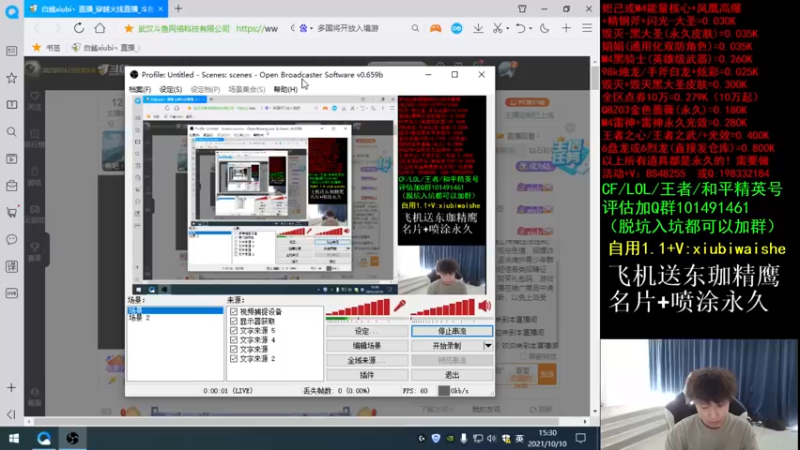Open the Windows Start menu

tap(14, 438)
